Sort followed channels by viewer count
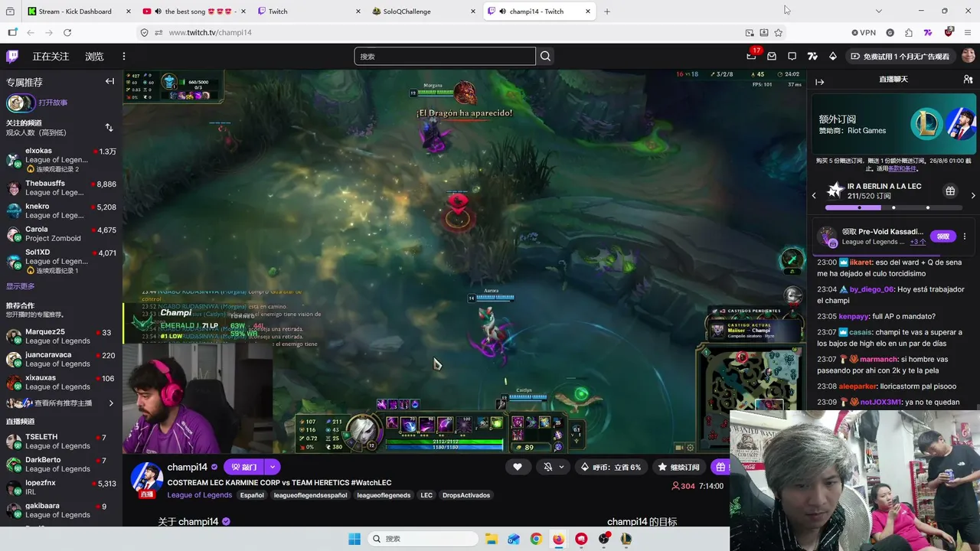 pyautogui.click(x=109, y=128)
